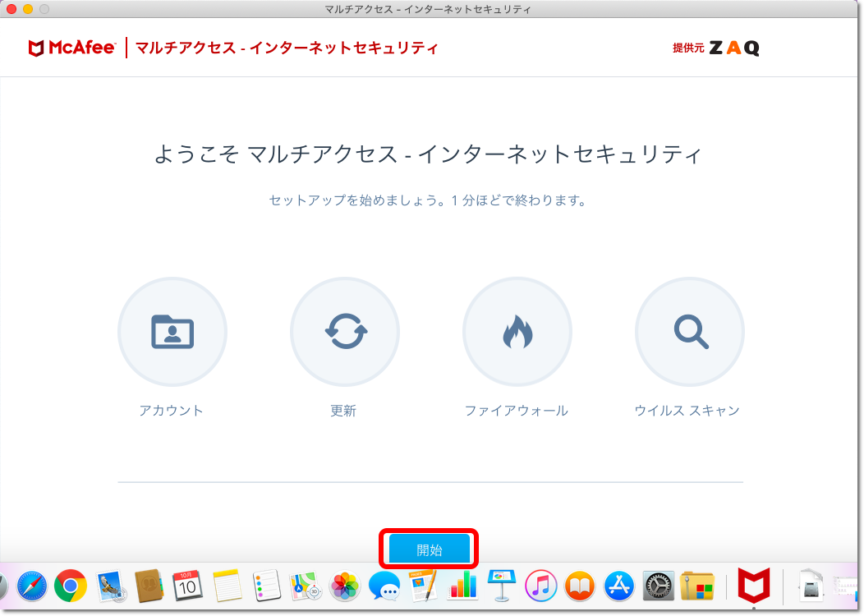Minimize the window with yellow button

28,9
